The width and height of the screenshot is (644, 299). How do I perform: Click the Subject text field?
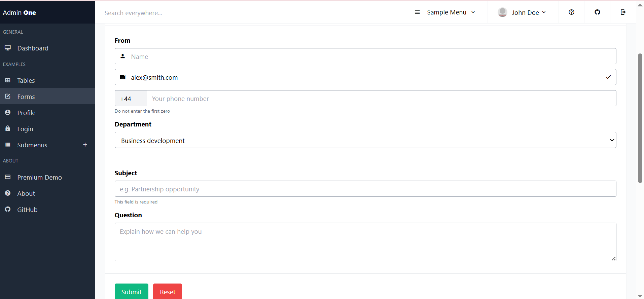coord(365,189)
